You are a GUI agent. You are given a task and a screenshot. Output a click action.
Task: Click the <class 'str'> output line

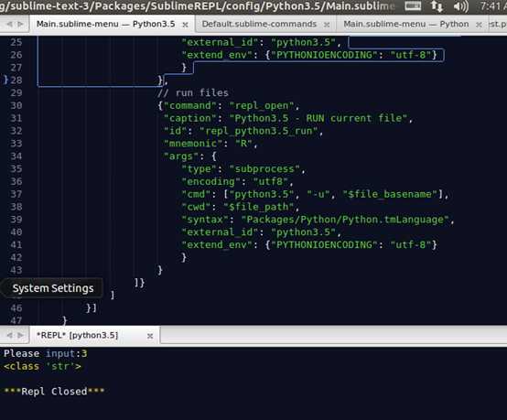(42, 366)
